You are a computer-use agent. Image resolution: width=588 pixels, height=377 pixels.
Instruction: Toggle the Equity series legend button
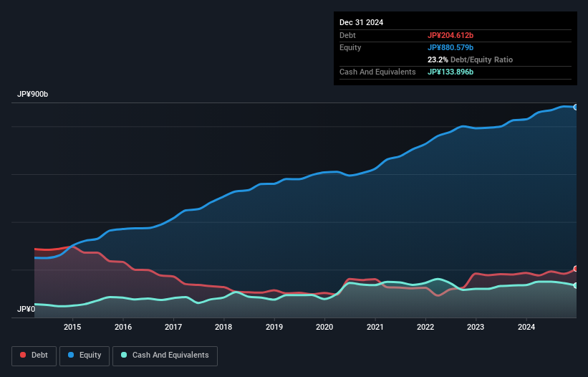[x=85, y=355]
